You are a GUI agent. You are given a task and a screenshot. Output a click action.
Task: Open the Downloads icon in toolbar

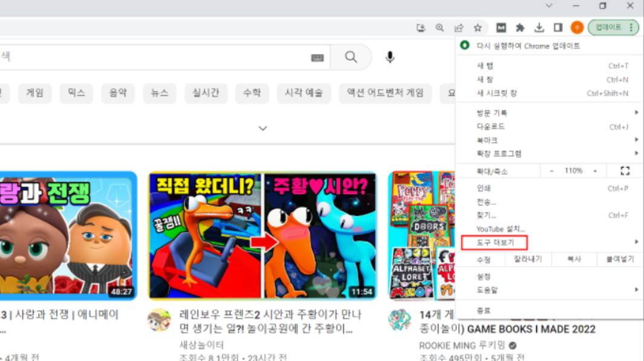point(539,28)
